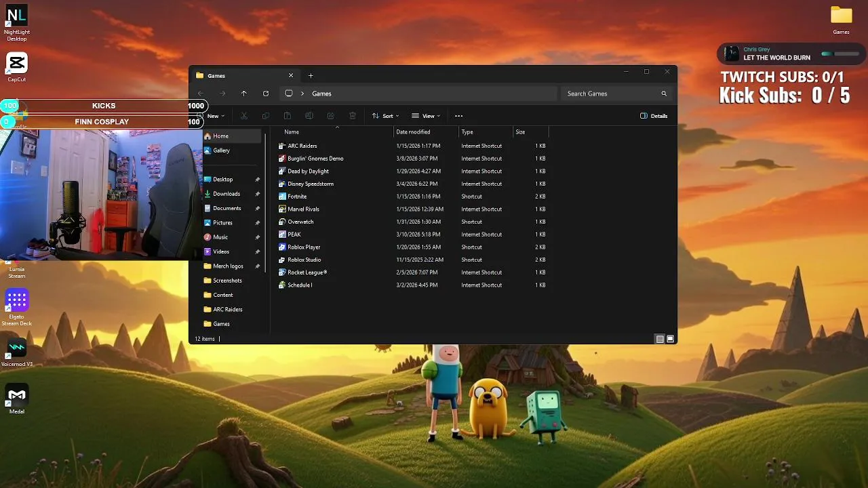Open the Games folder on desktop
Screen dimensions: 868x488
[841, 20]
